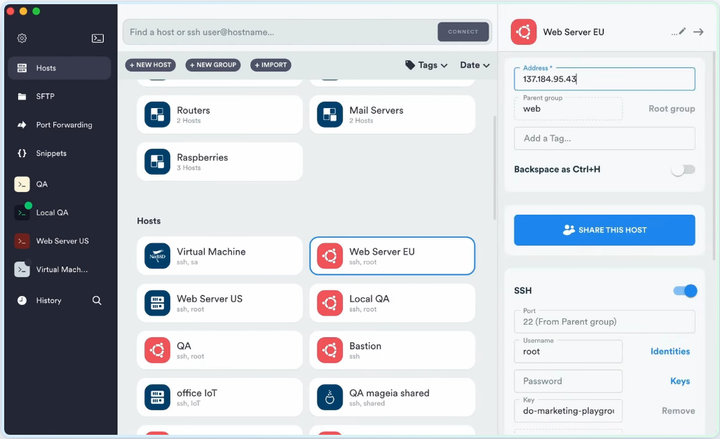Click the Add a Tag field
The height and width of the screenshot is (439, 720).
(604, 138)
